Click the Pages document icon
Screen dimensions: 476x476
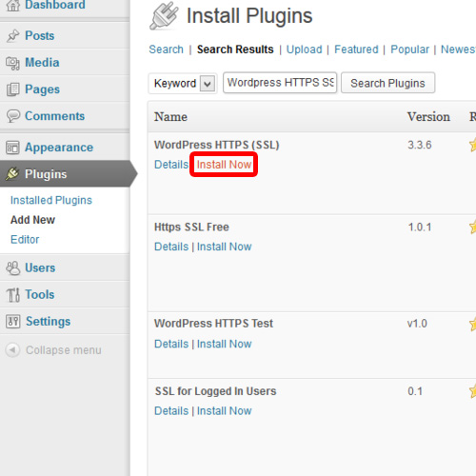point(12,89)
